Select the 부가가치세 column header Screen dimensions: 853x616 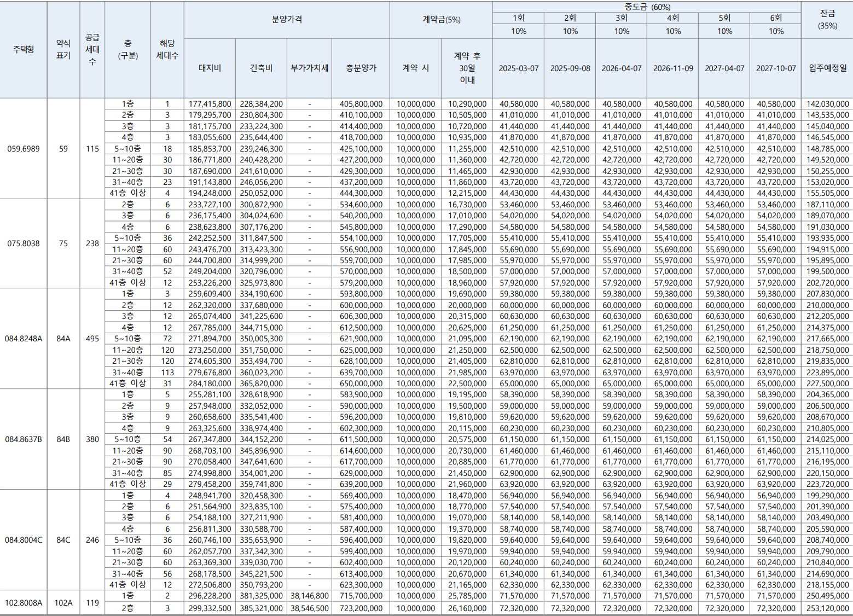point(309,68)
